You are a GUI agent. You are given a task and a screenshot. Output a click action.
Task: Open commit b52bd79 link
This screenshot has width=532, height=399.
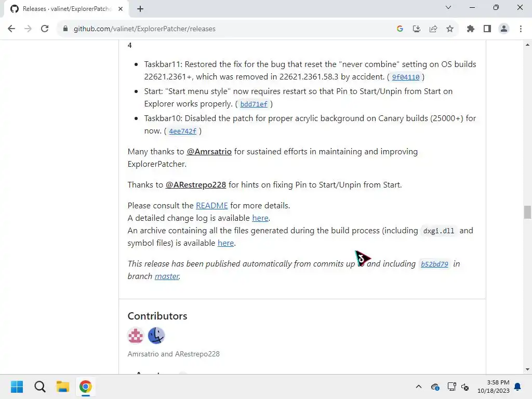[434, 264]
